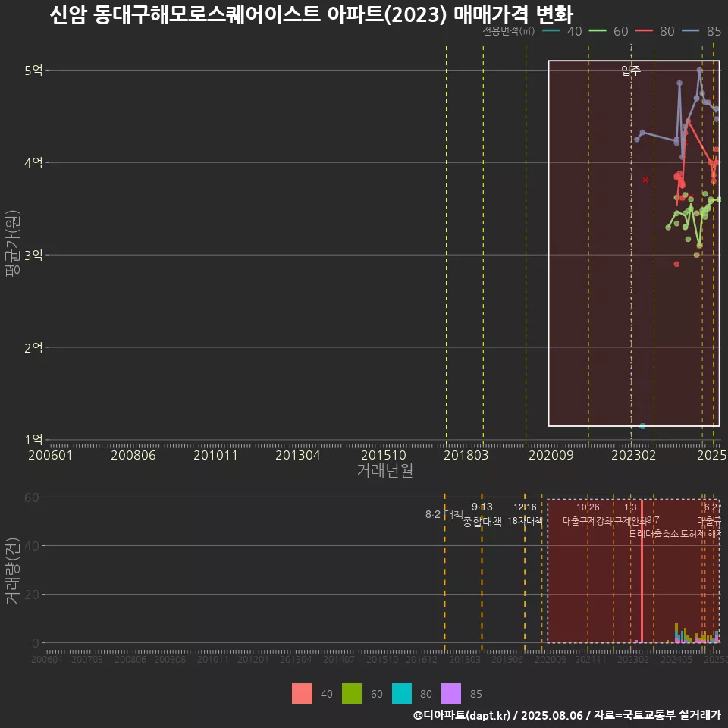
Task: Click the 200703 label on volume chart axis
Action: pyautogui.click(x=86, y=659)
